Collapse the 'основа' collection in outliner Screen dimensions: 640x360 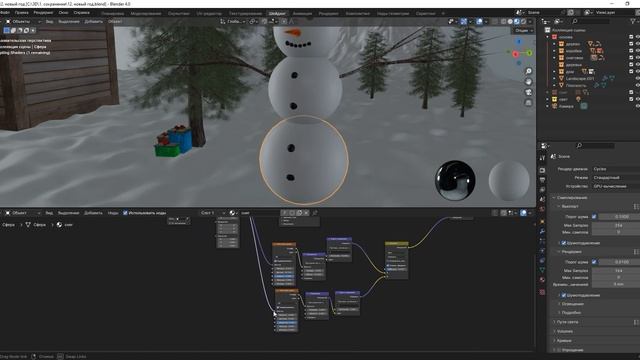548,37
